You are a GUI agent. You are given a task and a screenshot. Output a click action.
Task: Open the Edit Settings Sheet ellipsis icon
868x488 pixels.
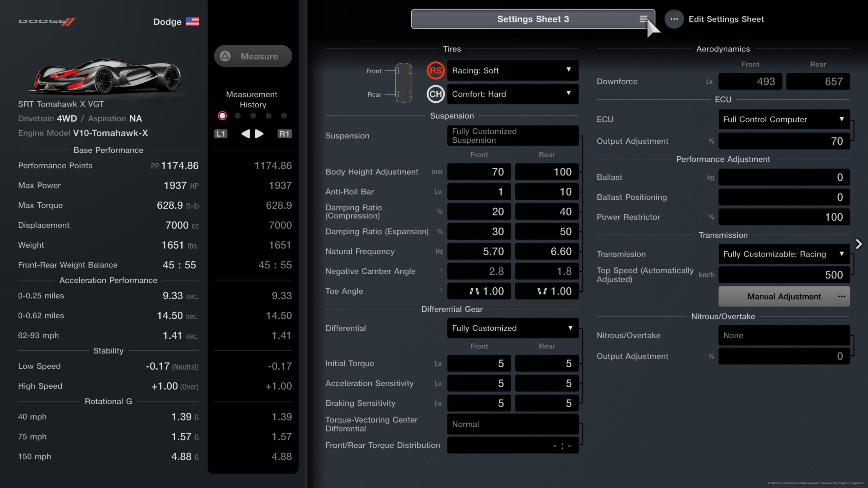(x=674, y=19)
